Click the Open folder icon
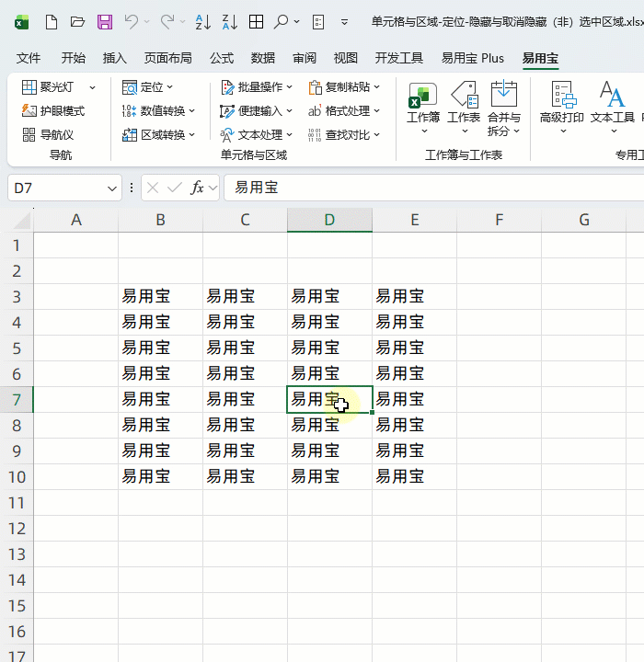 (78, 21)
